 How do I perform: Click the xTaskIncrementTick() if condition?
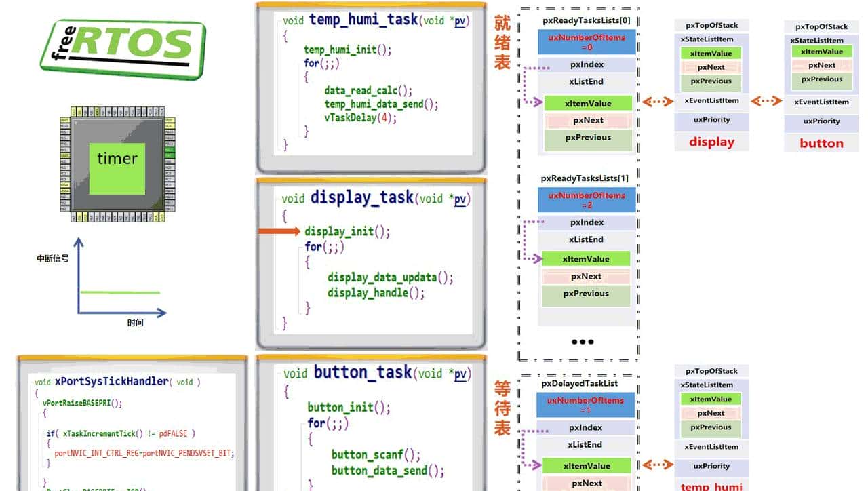pyautogui.click(x=121, y=433)
